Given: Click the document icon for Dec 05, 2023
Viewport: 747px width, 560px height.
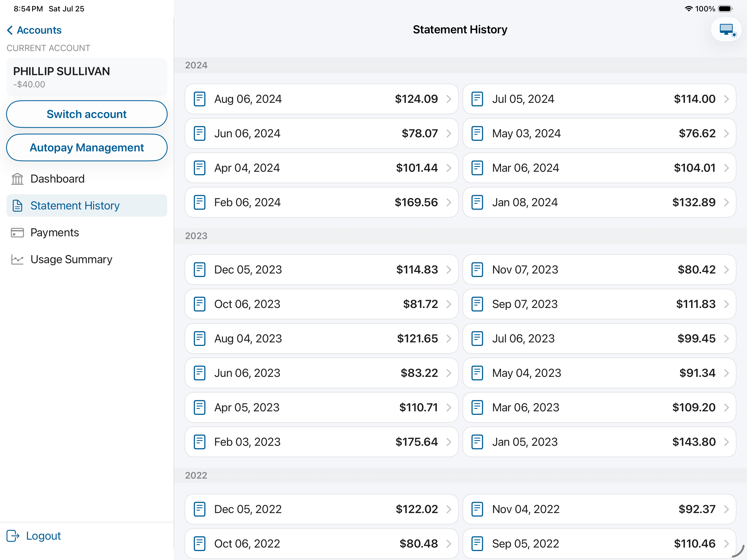Looking at the screenshot, I should pyautogui.click(x=200, y=270).
